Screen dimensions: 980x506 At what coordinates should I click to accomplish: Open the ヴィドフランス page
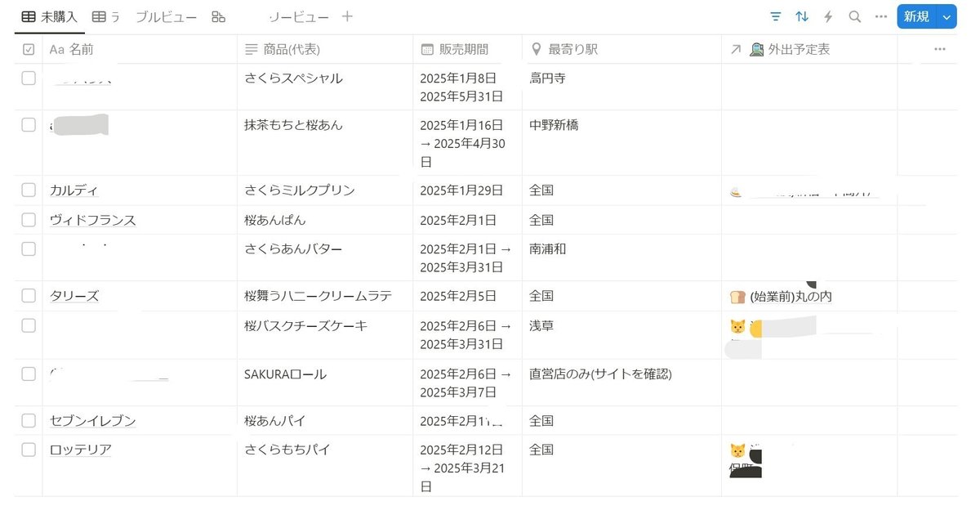click(x=92, y=221)
